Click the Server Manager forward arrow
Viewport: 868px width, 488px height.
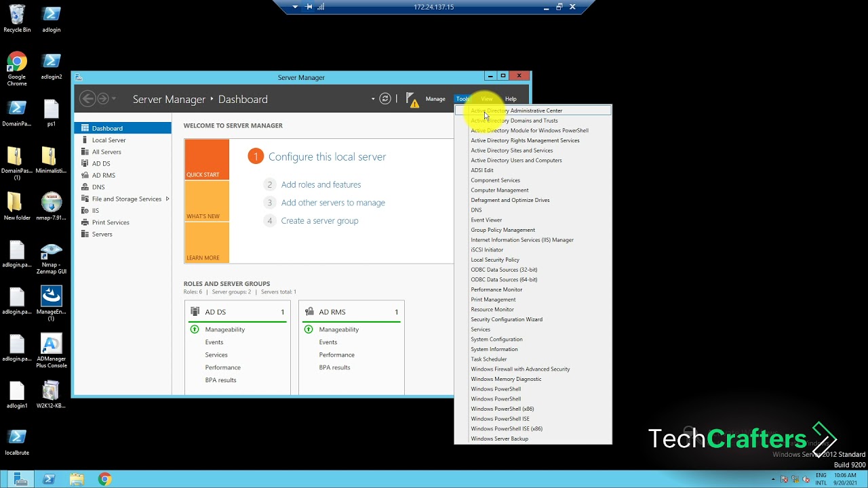103,99
